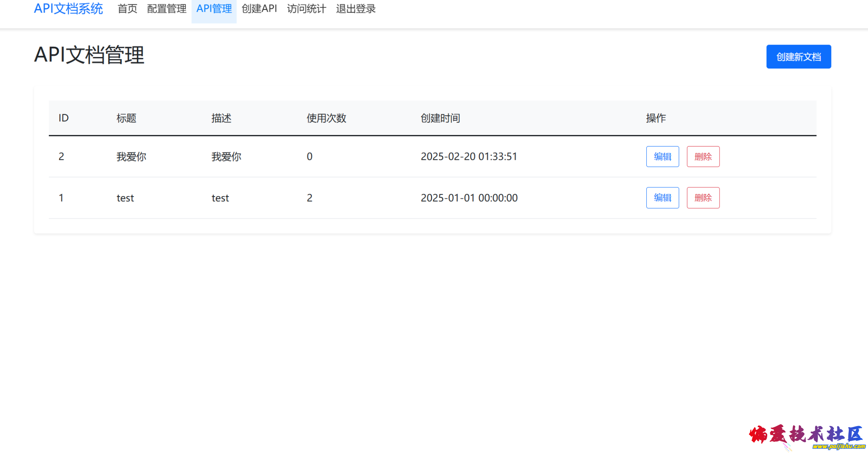Click the 标题 column header

click(126, 118)
